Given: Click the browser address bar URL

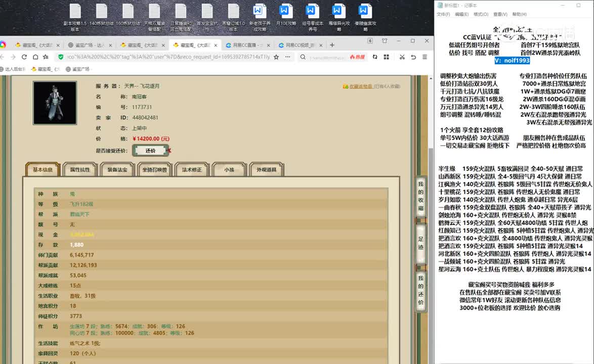Looking at the screenshot, I should (x=168, y=57).
